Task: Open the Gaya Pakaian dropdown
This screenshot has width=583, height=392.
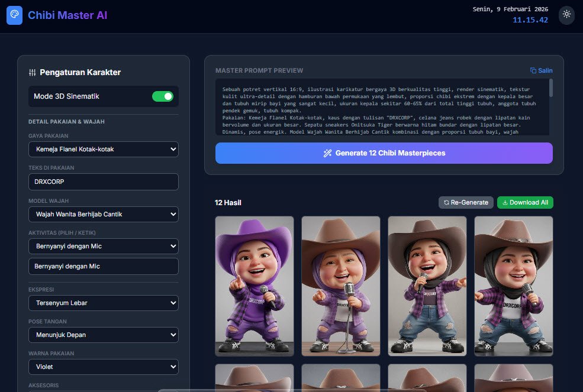Action: [x=104, y=150]
